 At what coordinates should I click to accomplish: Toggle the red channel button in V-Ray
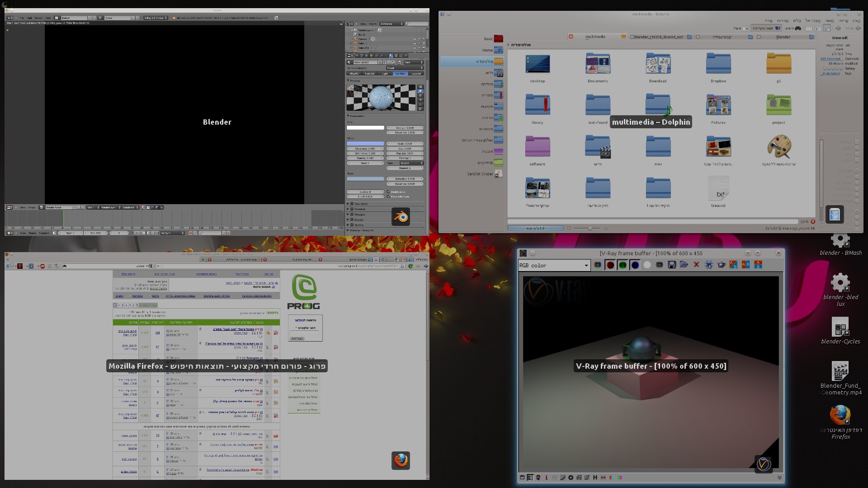pyautogui.click(x=610, y=265)
